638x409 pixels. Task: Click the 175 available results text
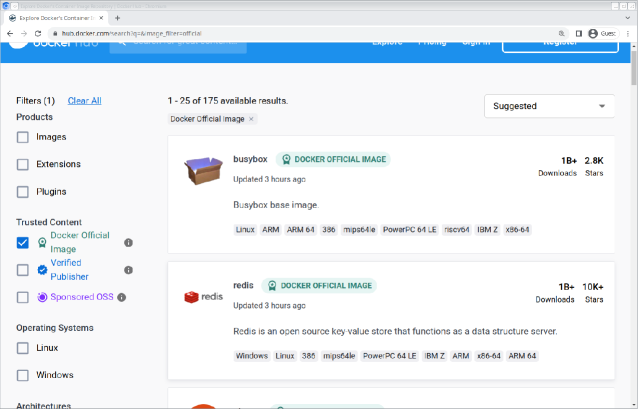228,101
